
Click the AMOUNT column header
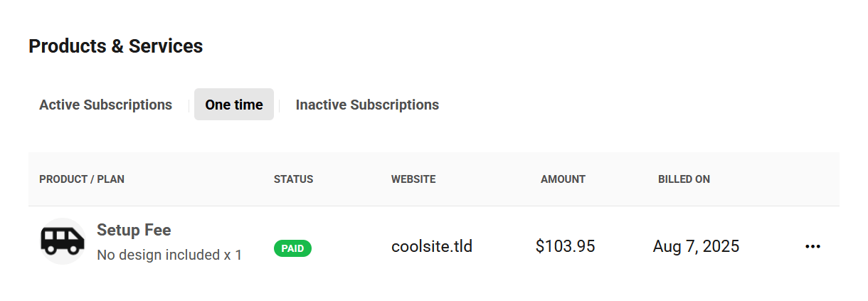point(563,179)
